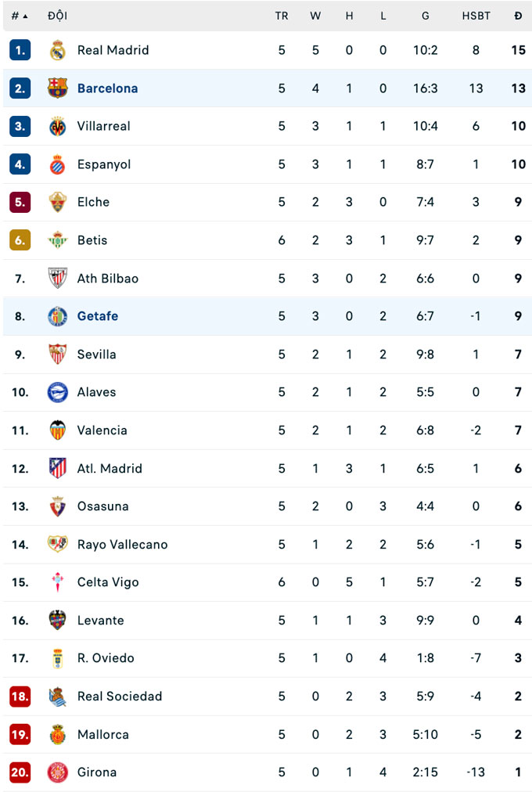Click the Espanyol team badge

[x=58, y=164]
